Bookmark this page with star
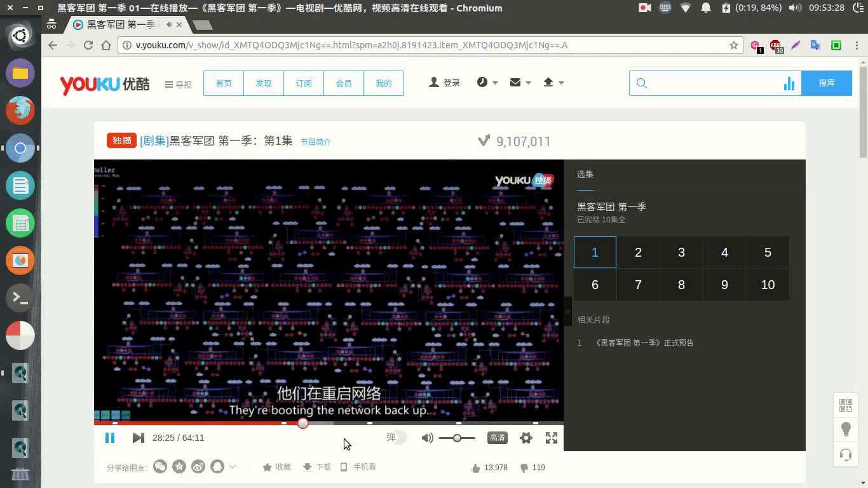 [734, 45]
